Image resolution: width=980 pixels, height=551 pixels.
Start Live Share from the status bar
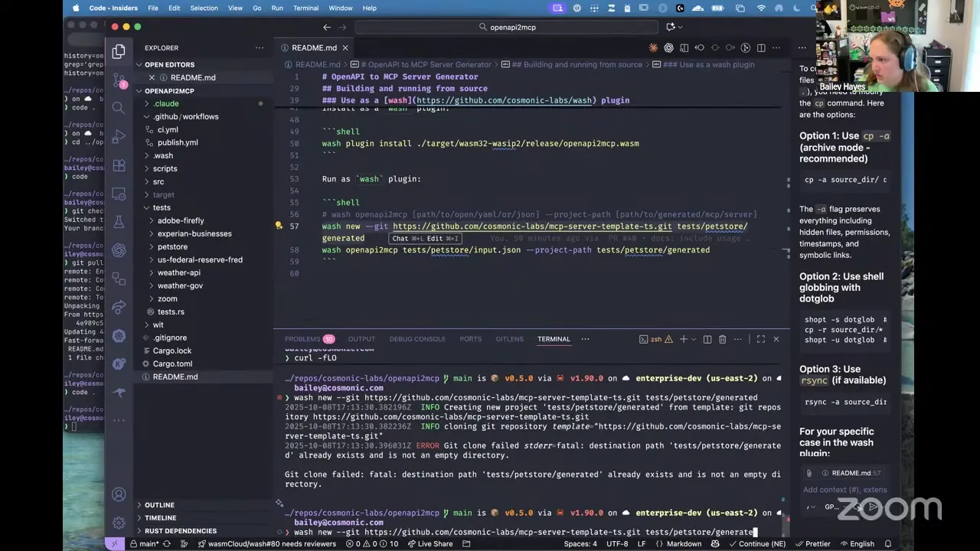tap(429, 544)
